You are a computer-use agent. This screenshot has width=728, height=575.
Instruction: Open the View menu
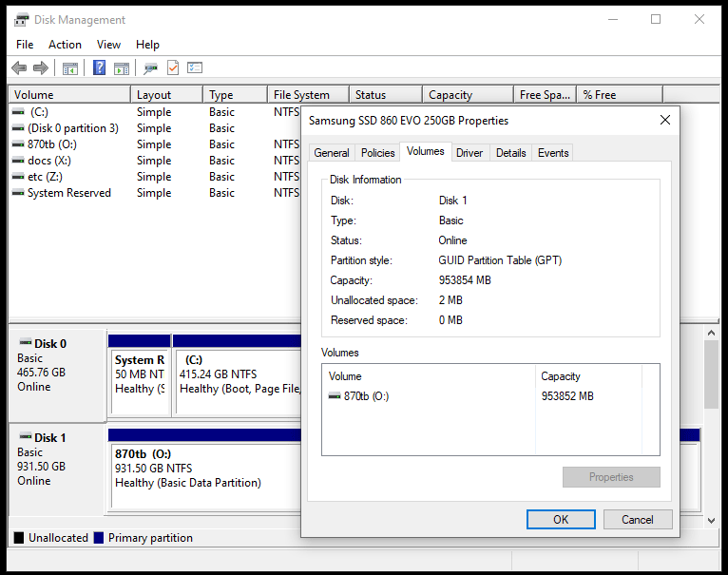click(x=108, y=45)
